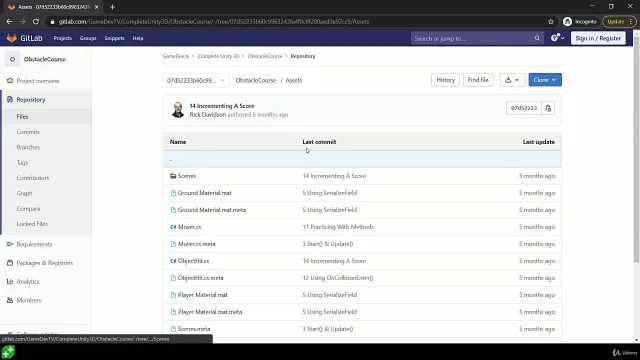Image resolution: width=640 pixels, height=360 pixels.
Task: Go to parent directory row
Action: point(362,159)
